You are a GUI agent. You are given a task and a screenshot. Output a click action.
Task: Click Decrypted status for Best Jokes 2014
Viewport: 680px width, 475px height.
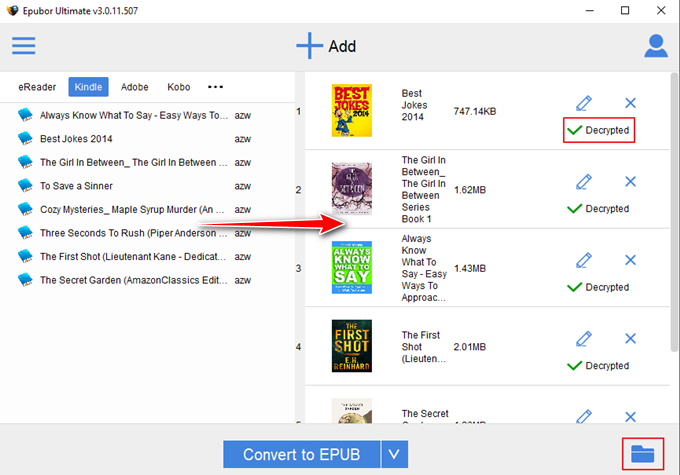tap(598, 130)
